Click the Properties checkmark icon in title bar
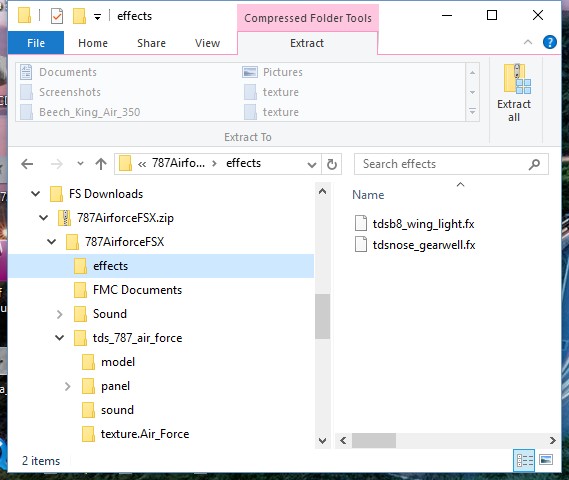Image resolution: width=569 pixels, height=480 pixels. point(57,16)
